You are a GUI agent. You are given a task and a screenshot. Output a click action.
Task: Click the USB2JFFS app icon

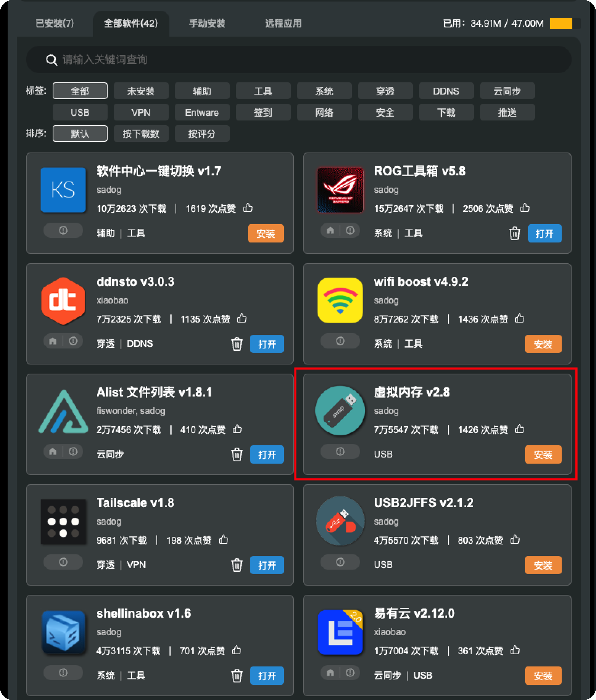340,521
